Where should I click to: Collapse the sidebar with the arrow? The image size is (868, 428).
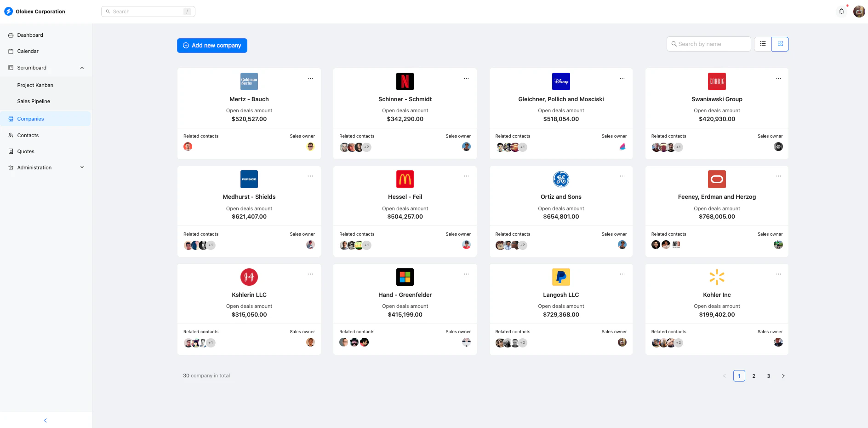pyautogui.click(x=45, y=420)
